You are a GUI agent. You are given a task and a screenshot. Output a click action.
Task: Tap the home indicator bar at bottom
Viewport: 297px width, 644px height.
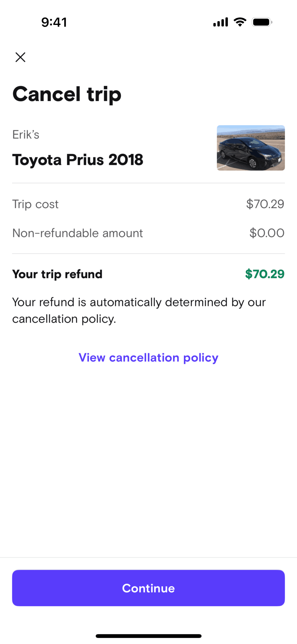(148, 636)
